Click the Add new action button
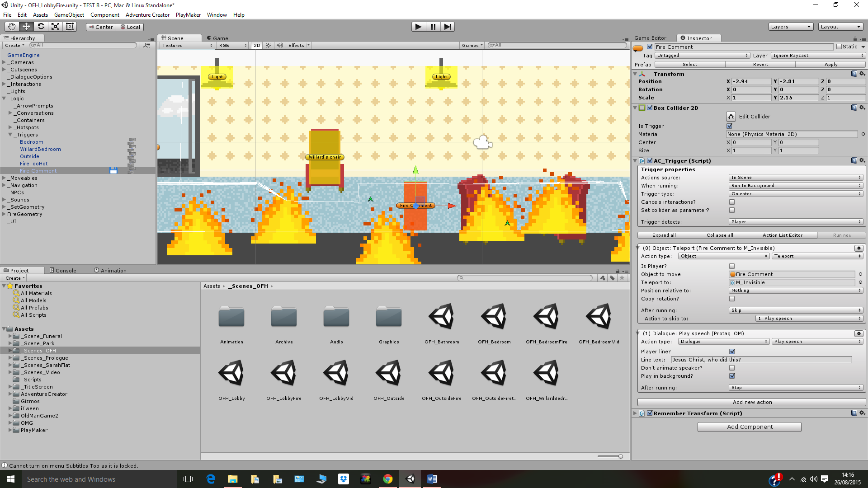Image resolution: width=868 pixels, height=488 pixels. [751, 402]
